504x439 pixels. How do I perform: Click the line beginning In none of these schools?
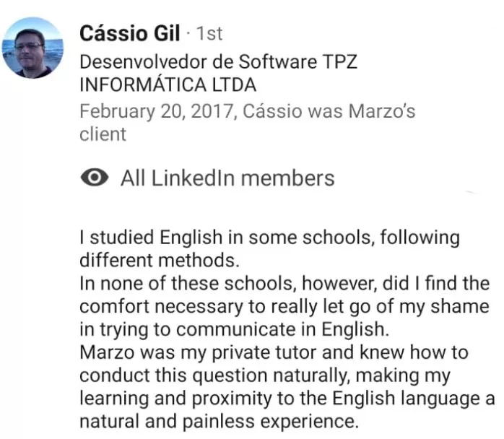tap(284, 284)
